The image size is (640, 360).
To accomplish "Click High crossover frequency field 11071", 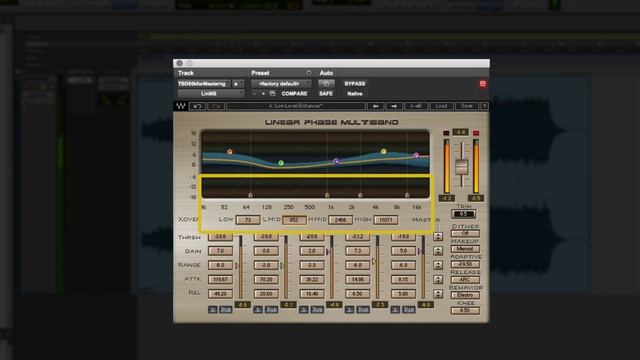I will 386,220.
